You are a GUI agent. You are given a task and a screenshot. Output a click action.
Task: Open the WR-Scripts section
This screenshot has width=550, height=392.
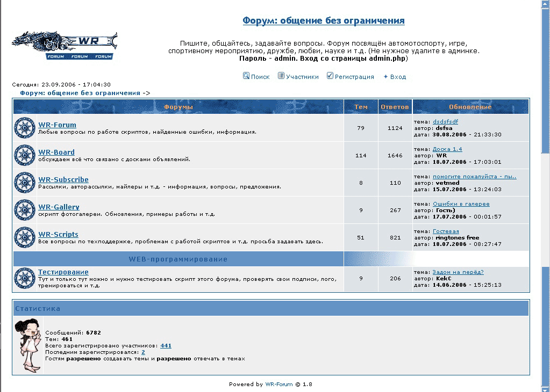(58, 234)
